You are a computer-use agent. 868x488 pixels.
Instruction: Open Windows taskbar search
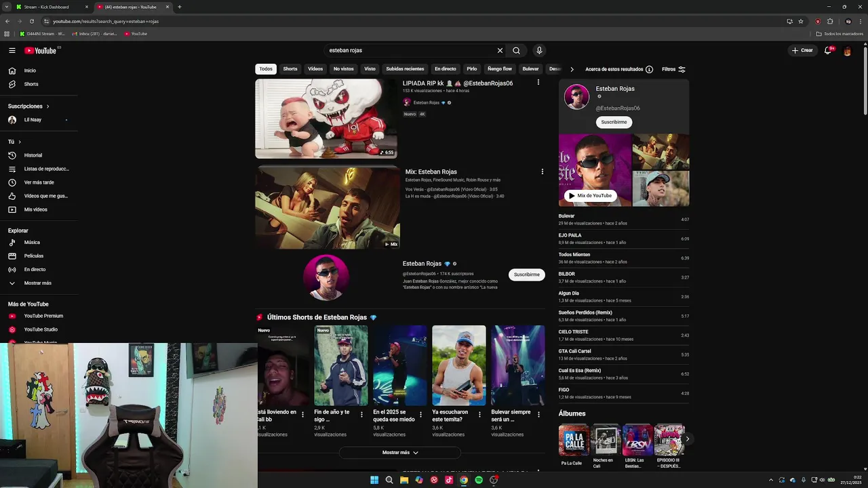(x=389, y=480)
